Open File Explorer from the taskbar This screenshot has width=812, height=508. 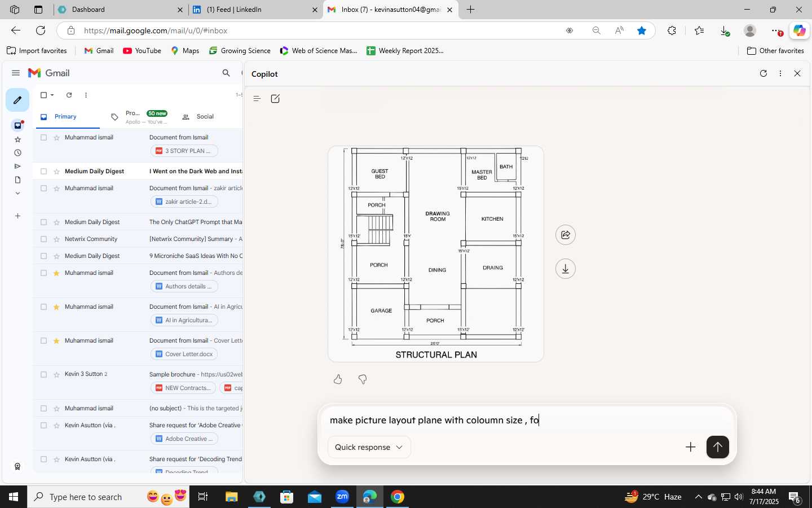(x=232, y=497)
